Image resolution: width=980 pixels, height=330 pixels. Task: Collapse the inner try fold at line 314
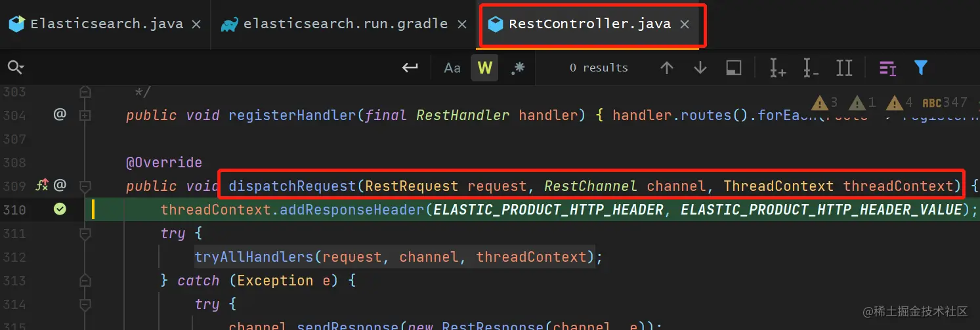pyautogui.click(x=85, y=304)
